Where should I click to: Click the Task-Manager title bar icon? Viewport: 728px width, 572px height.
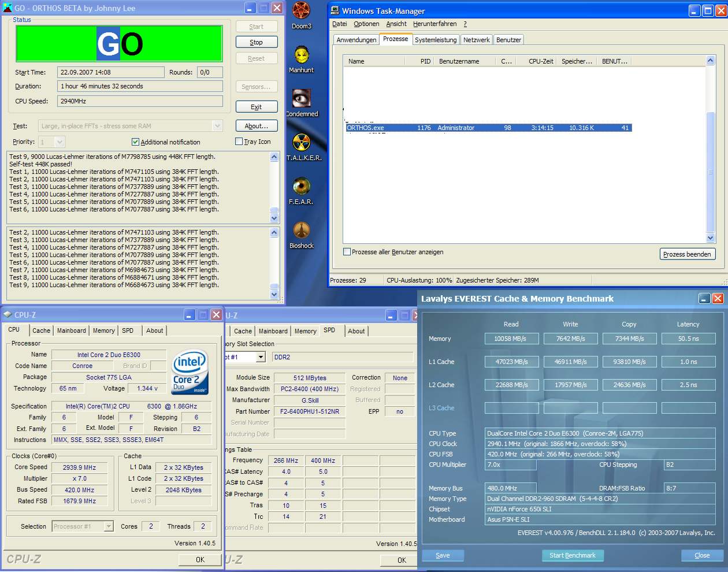[x=335, y=10]
